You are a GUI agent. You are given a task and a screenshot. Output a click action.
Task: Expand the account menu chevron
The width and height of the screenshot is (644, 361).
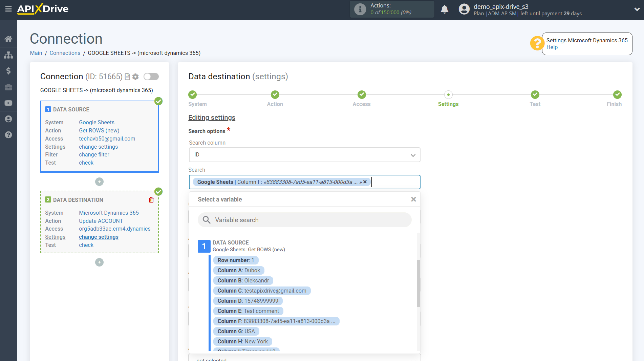click(637, 9)
